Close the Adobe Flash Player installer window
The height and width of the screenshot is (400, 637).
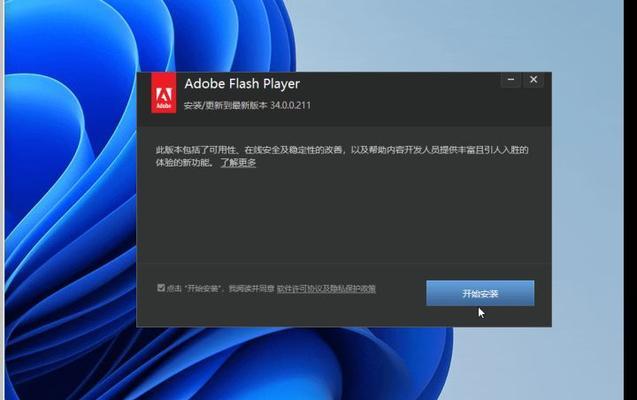[x=533, y=80]
